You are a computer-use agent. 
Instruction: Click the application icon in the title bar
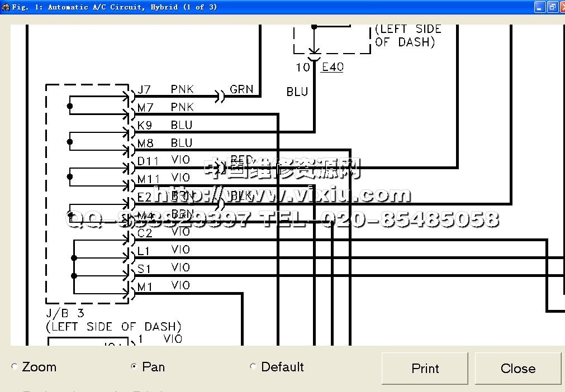[x=6, y=7]
